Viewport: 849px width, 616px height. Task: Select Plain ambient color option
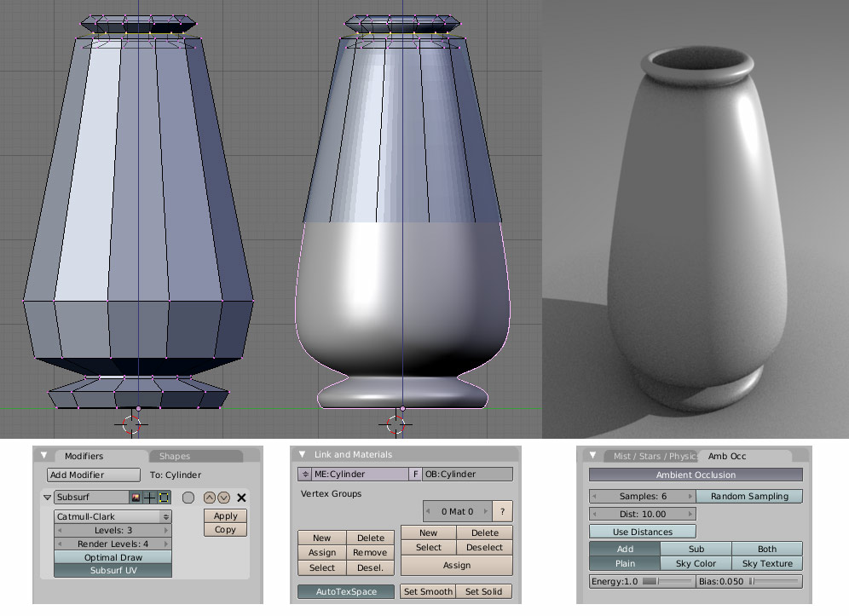624,563
